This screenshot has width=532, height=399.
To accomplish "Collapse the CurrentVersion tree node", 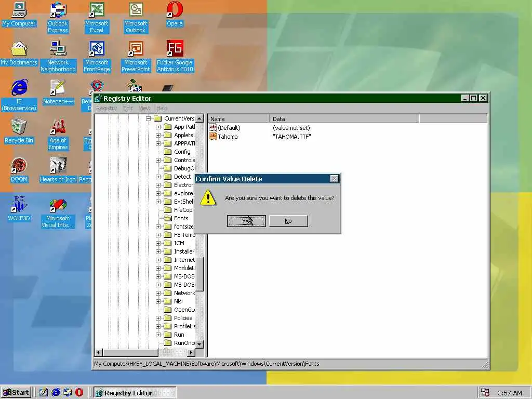I will [148, 118].
